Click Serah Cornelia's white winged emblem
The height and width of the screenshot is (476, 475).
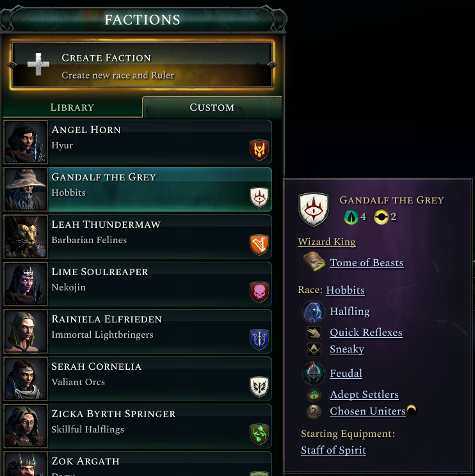tap(259, 387)
